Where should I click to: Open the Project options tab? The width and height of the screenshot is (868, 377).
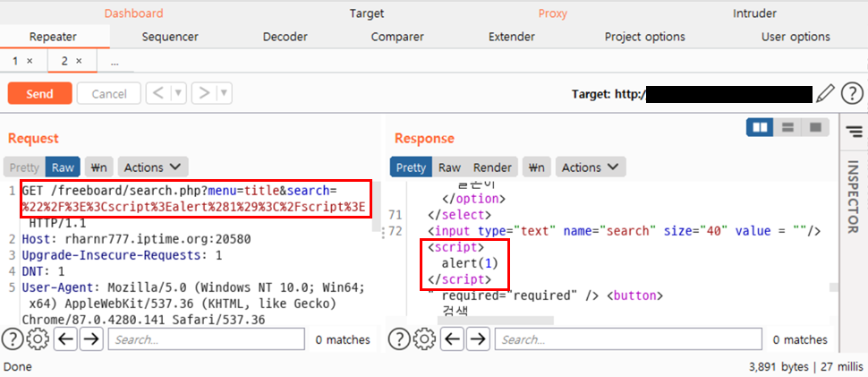(x=645, y=37)
